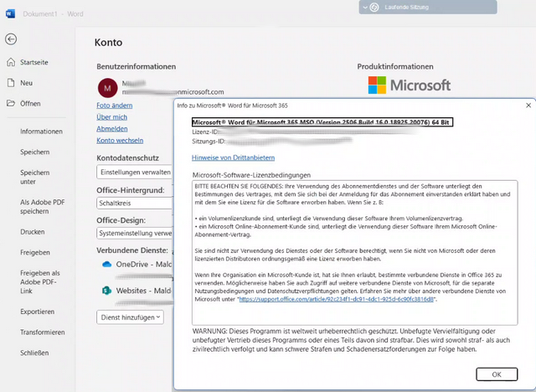Click the Websites service entry text

click(x=144, y=291)
